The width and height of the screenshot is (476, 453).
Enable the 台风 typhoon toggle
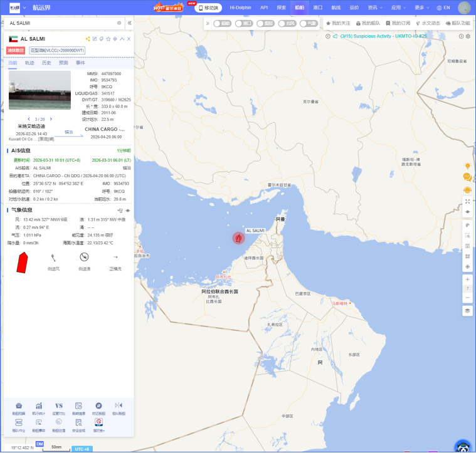coord(287,23)
